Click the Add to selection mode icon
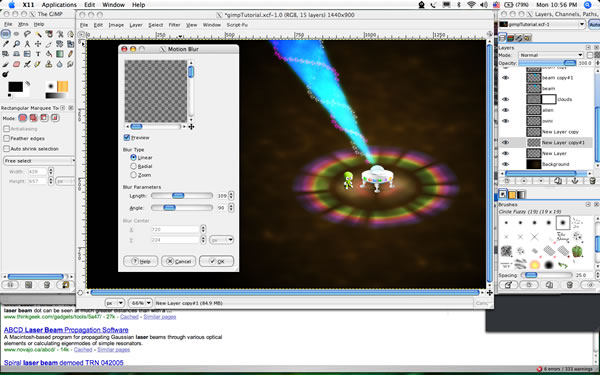 click(33, 118)
